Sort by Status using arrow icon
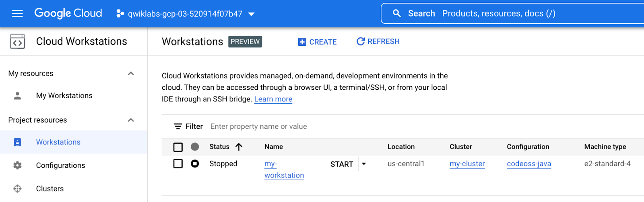644x202 pixels. [239, 147]
